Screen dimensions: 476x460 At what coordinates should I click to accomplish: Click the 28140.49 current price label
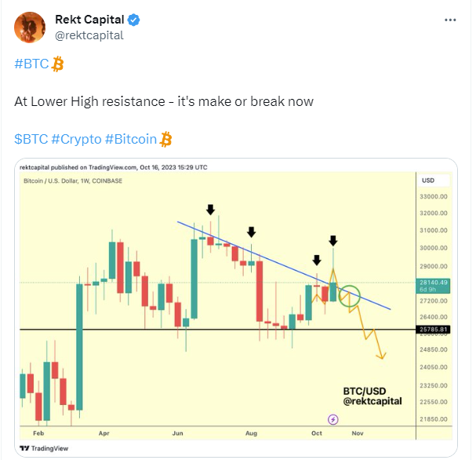434,283
